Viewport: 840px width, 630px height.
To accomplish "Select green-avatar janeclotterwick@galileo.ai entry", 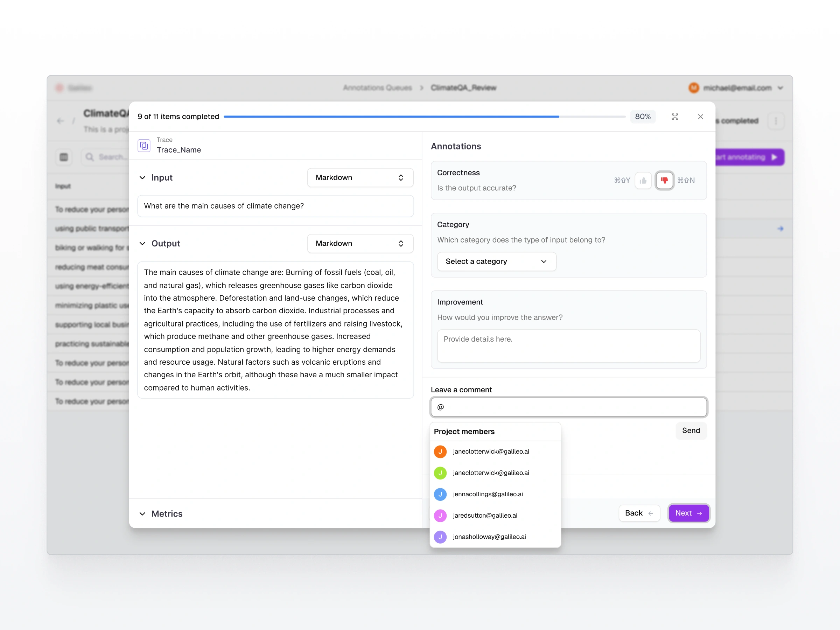I will 491,473.
